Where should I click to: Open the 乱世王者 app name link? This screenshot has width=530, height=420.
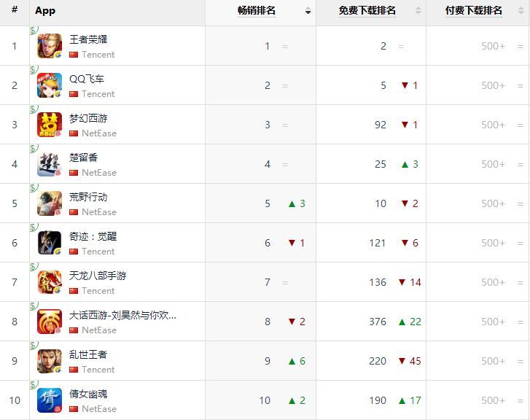pyautogui.click(x=88, y=354)
